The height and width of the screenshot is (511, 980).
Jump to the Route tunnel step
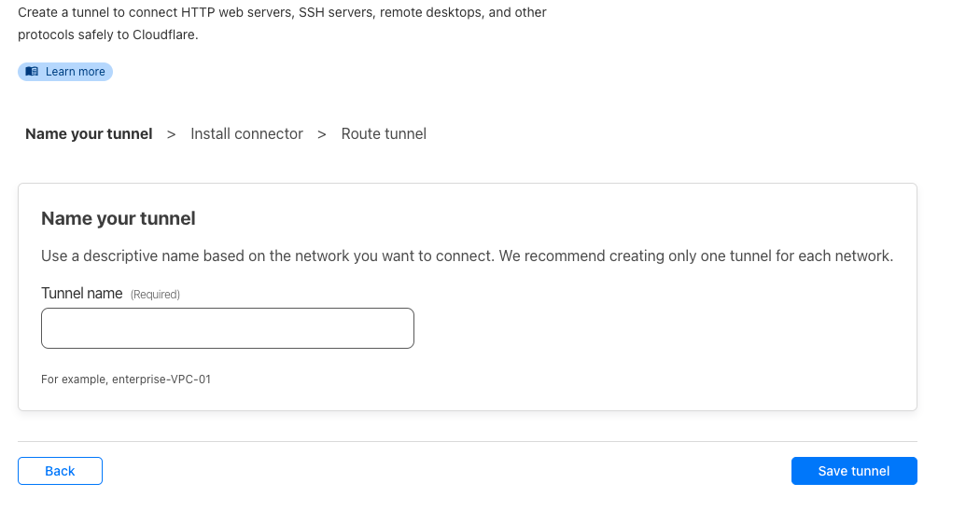[384, 133]
